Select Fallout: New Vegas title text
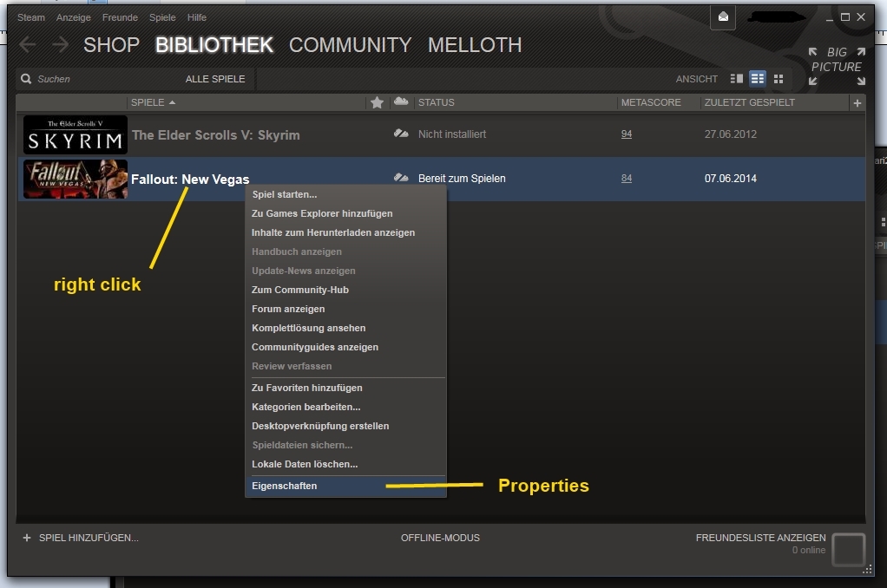The image size is (887, 588). [190, 180]
